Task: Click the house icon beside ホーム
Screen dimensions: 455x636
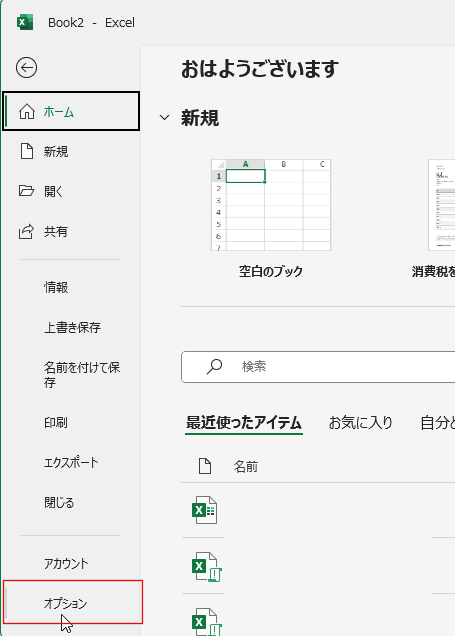Action: (27, 112)
